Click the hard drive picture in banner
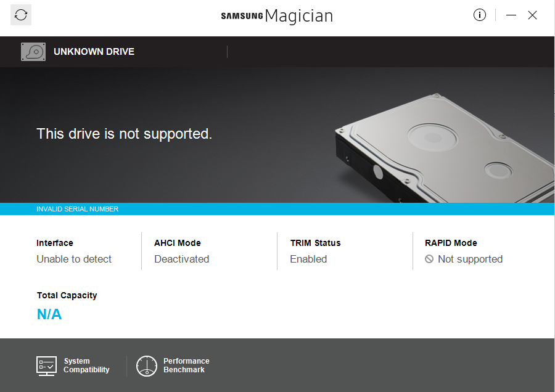Image resolution: width=555 pixels, height=392 pixels. click(445, 149)
